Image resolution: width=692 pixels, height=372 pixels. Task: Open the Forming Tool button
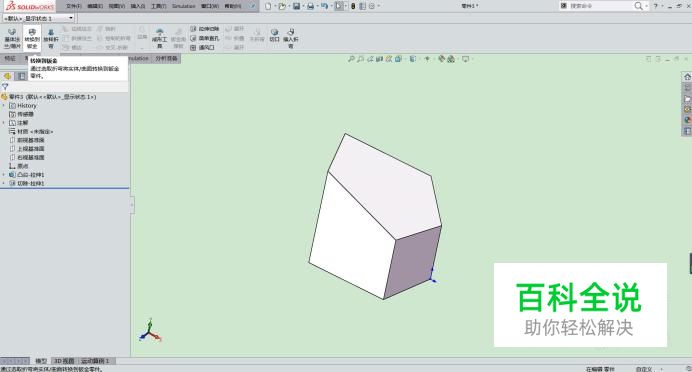(x=159, y=38)
